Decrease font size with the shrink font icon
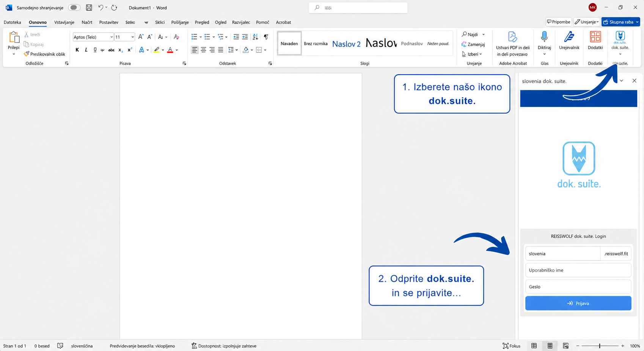 coord(150,37)
